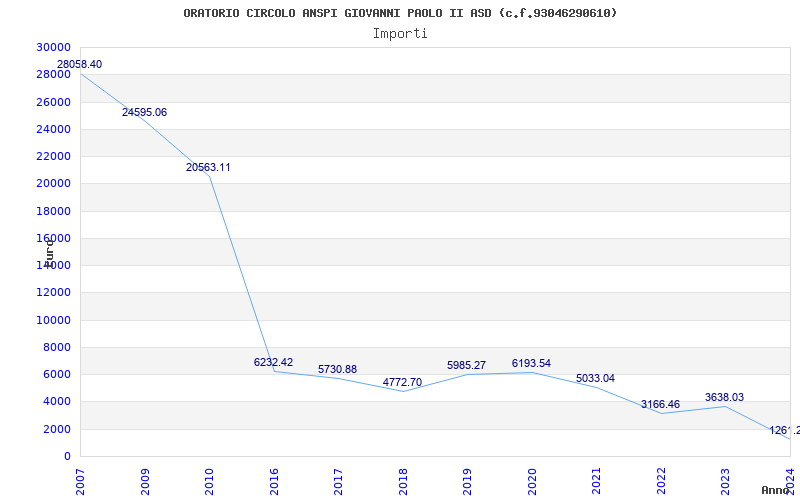Click the y-axis value 30000
Image resolution: width=800 pixels, height=500 pixels.
coord(54,47)
